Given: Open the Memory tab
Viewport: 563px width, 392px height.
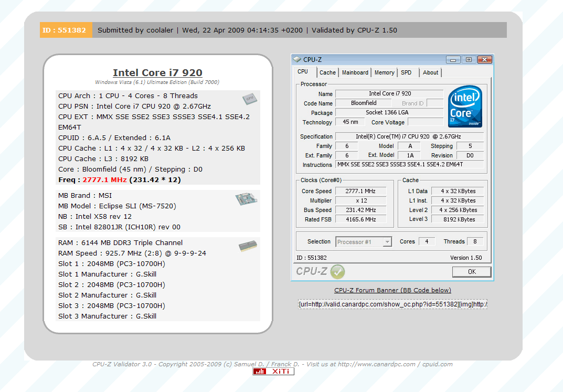Looking at the screenshot, I should [x=384, y=72].
